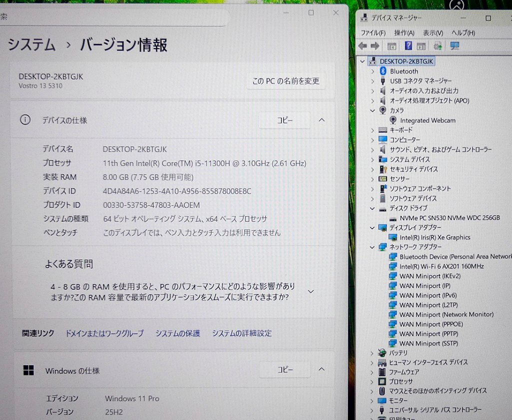Collapse the デバイスの仕様 section chevron

(x=321, y=120)
